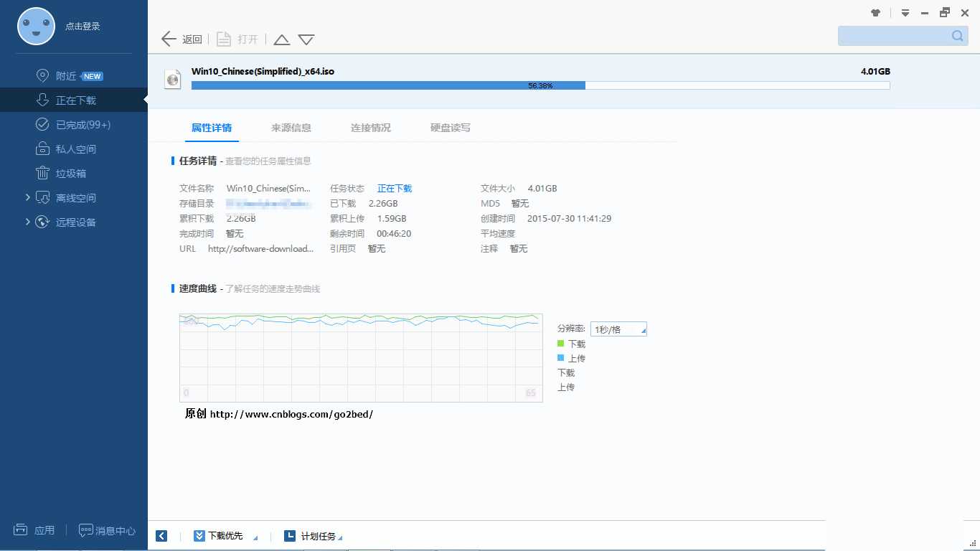Expand the 离线空间 chevron
Screen dimensions: 980x551
click(28, 197)
